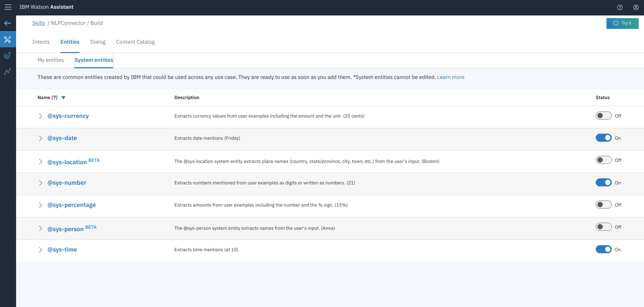This screenshot has width=644, height=307.
Task: Click the help question mark icon
Action: click(x=620, y=7)
